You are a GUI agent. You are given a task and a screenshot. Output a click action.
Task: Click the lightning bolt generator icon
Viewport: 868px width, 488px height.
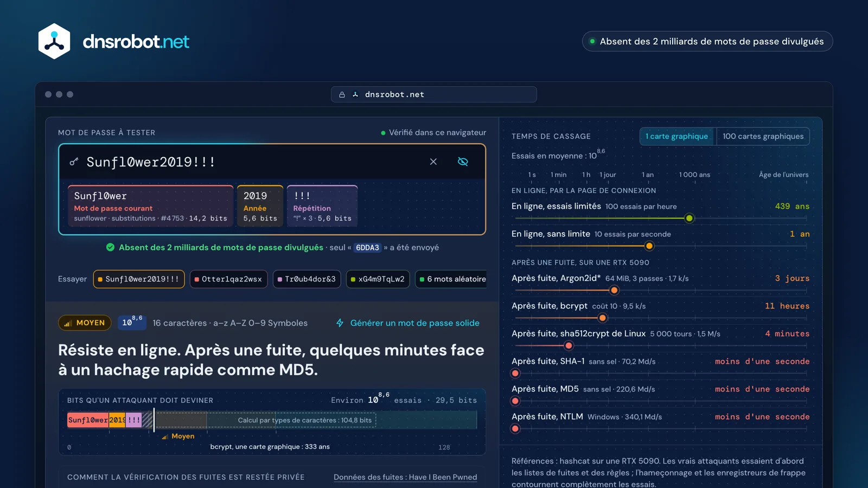pyautogui.click(x=340, y=323)
